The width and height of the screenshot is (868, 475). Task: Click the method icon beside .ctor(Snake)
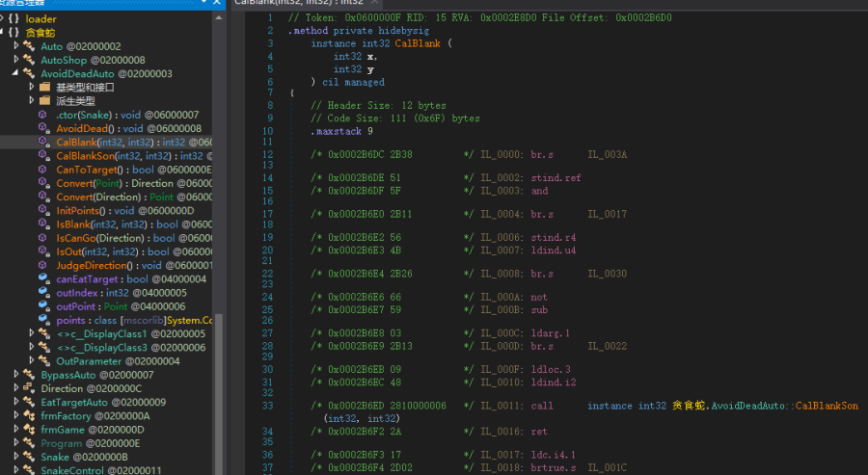coord(42,115)
